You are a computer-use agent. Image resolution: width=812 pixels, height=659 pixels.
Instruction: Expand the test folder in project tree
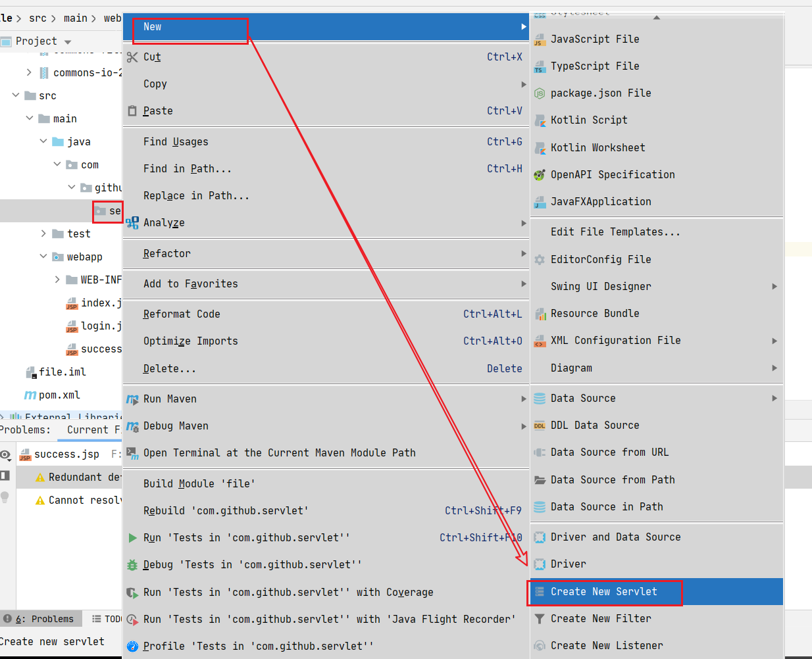[x=43, y=233]
